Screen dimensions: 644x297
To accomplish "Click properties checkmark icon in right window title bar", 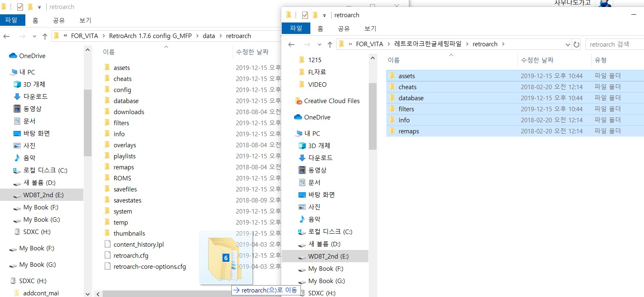I will point(305,15).
